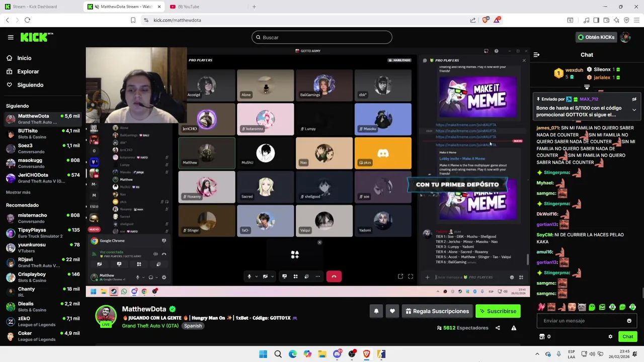Click the Spanish language tag

click(x=193, y=326)
